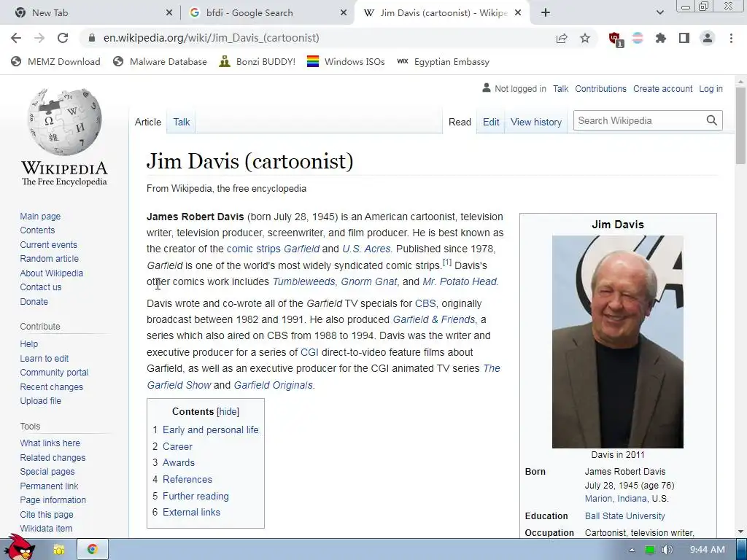
Task: Open the Extensions puzzle piece menu
Action: (661, 38)
